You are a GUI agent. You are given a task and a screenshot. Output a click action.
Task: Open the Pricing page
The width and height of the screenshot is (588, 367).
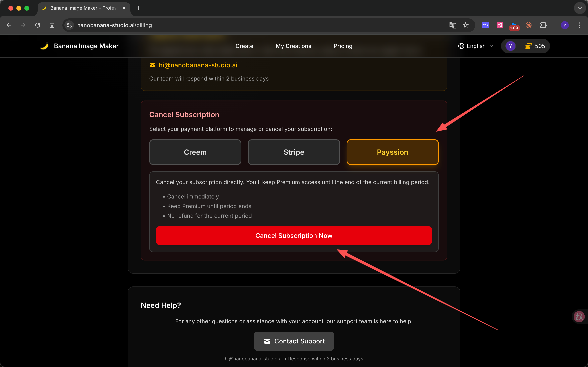click(343, 46)
